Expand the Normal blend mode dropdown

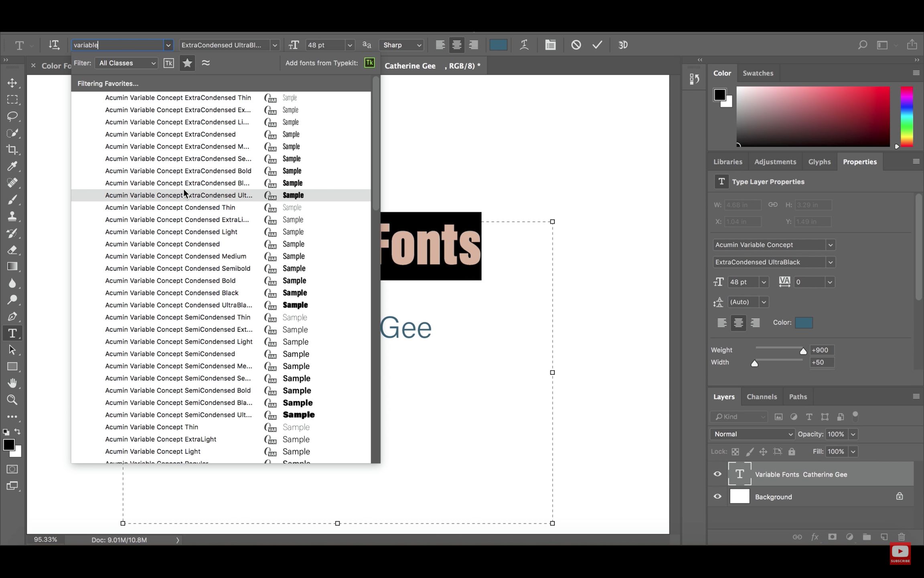[752, 434]
